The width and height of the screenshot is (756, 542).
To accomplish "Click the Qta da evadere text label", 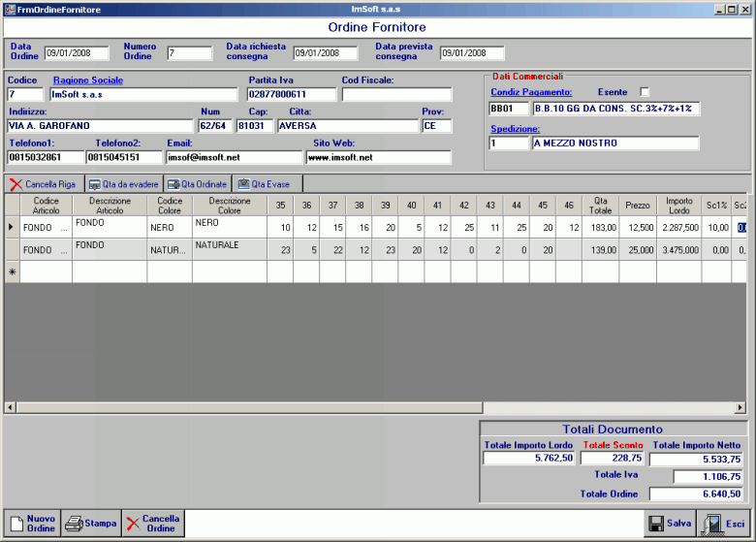I will point(130,184).
